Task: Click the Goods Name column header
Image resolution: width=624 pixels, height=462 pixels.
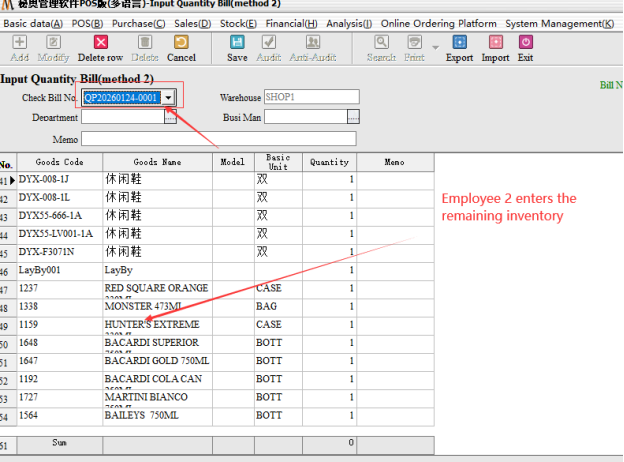Action: [157, 162]
